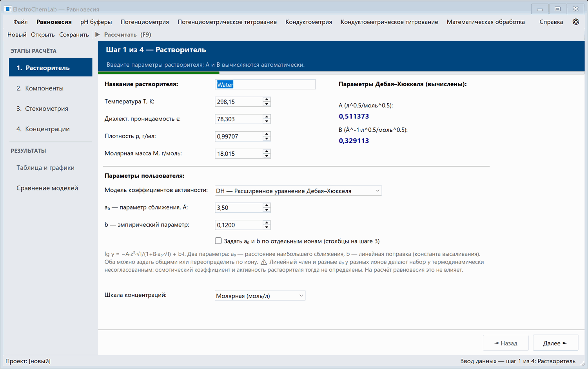The width and height of the screenshot is (588, 369).
Task: Click the Молярная масса M value field
Action: point(239,153)
